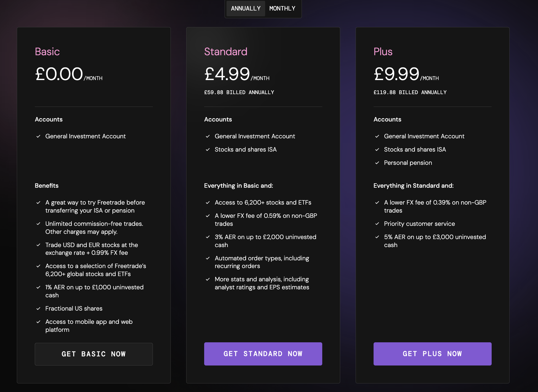Image resolution: width=538 pixels, height=392 pixels.
Task: Click the Basic plan heading
Action: pos(47,52)
